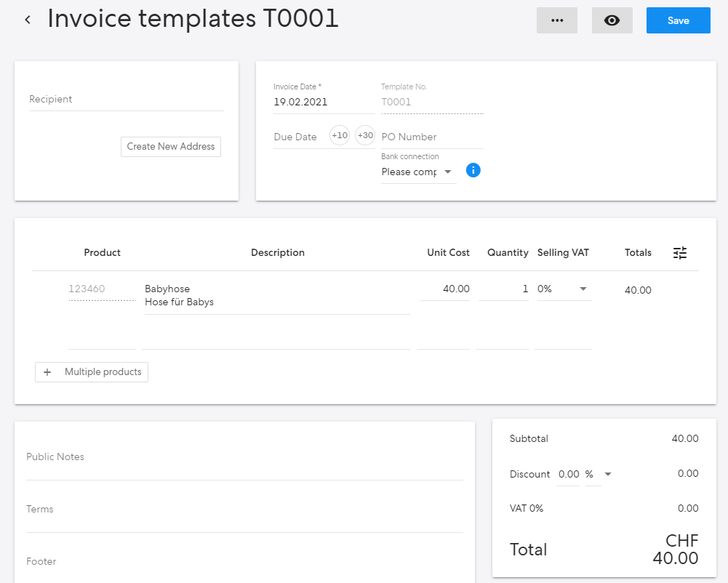The image size is (728, 583).
Task: Add 30 days to due date
Action: [x=365, y=135]
